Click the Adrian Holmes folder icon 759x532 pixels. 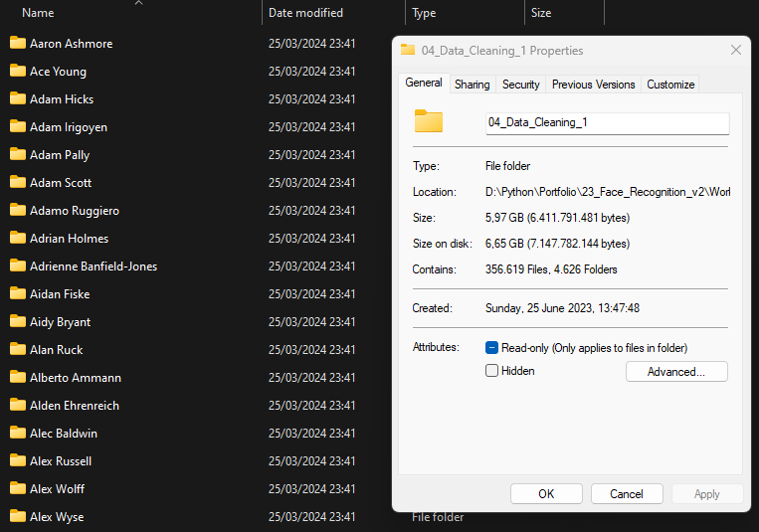pos(18,239)
